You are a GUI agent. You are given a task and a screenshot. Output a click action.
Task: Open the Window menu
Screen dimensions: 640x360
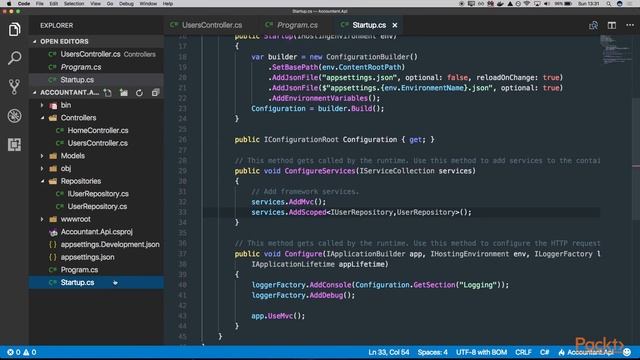tap(148, 4)
